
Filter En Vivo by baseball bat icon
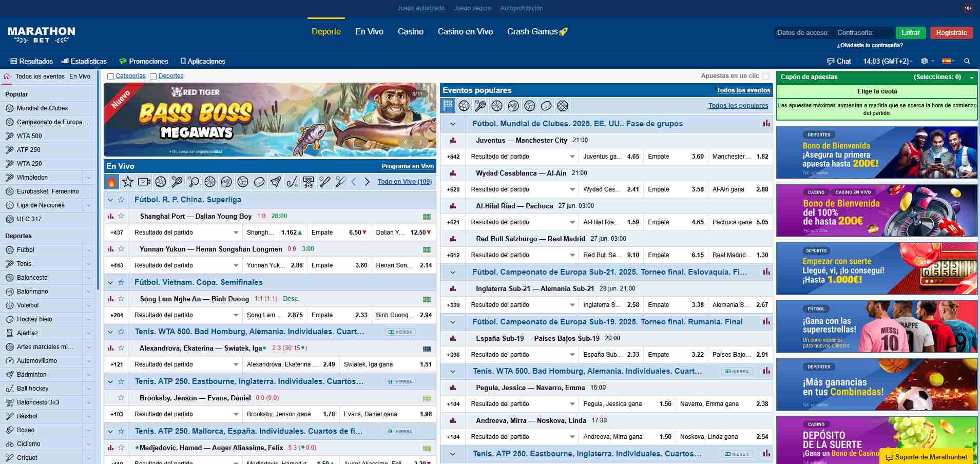coord(325,182)
